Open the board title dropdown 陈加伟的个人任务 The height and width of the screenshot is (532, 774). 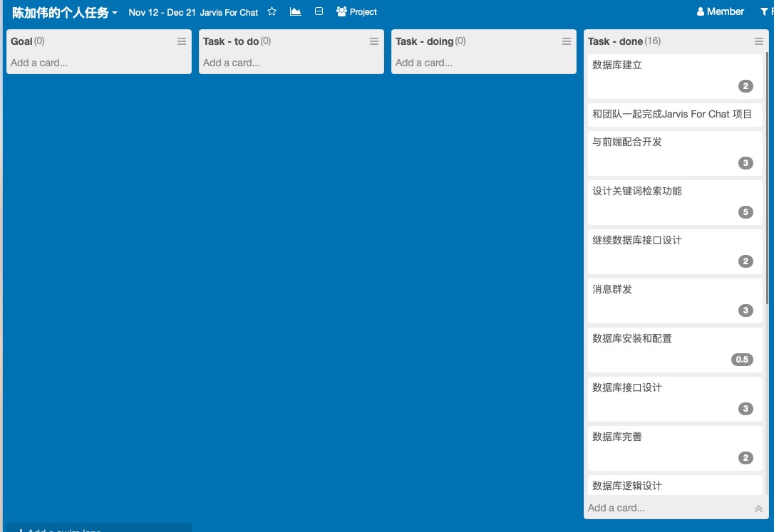(x=65, y=12)
